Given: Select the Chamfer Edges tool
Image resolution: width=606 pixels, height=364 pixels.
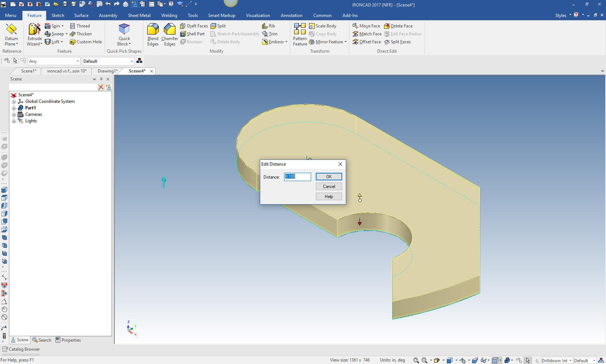Looking at the screenshot, I should (x=169, y=30).
